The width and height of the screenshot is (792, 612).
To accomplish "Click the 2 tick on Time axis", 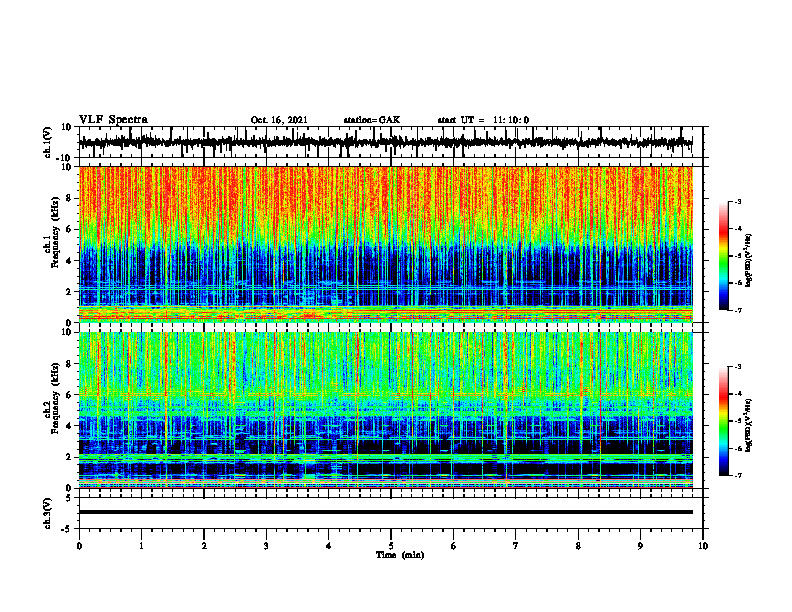I will pos(204,546).
